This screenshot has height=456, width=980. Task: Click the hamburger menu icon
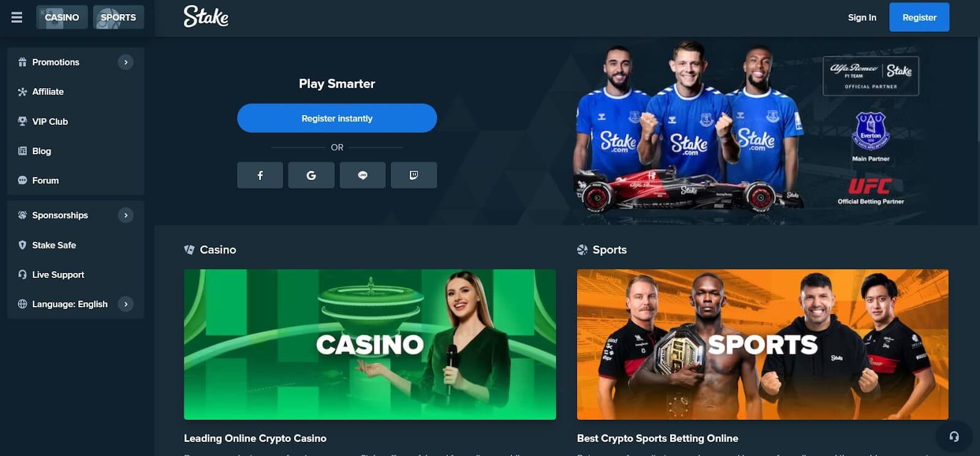(17, 17)
